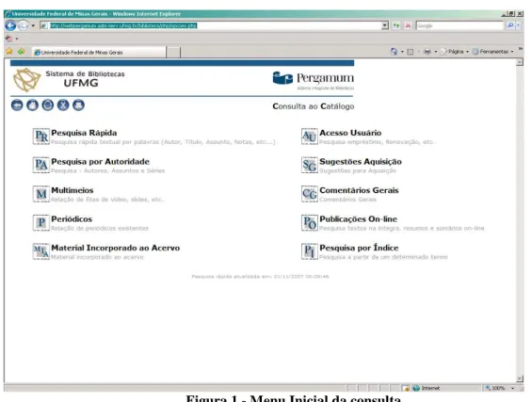Click the third round blue toolbar button

point(47,105)
